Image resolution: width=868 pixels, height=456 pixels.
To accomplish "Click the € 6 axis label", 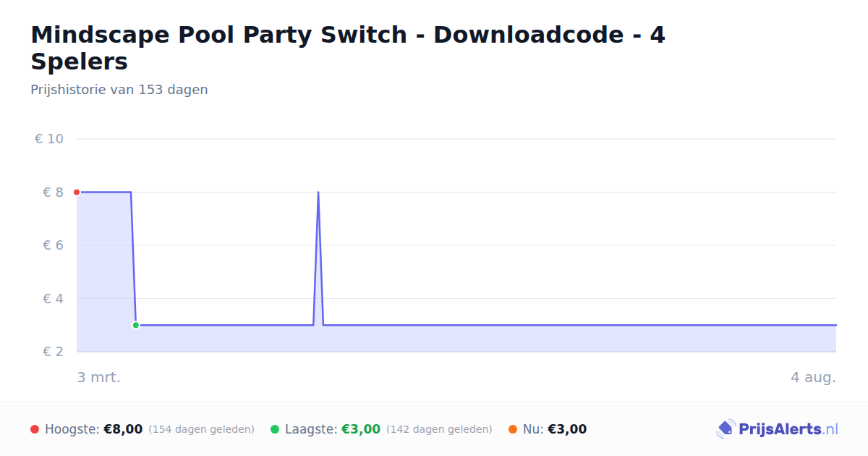I will point(54,245).
